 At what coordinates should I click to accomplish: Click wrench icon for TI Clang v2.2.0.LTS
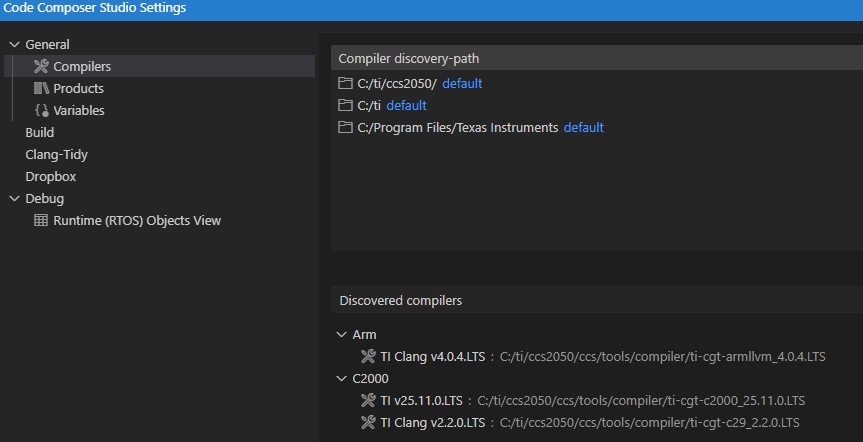pos(368,423)
